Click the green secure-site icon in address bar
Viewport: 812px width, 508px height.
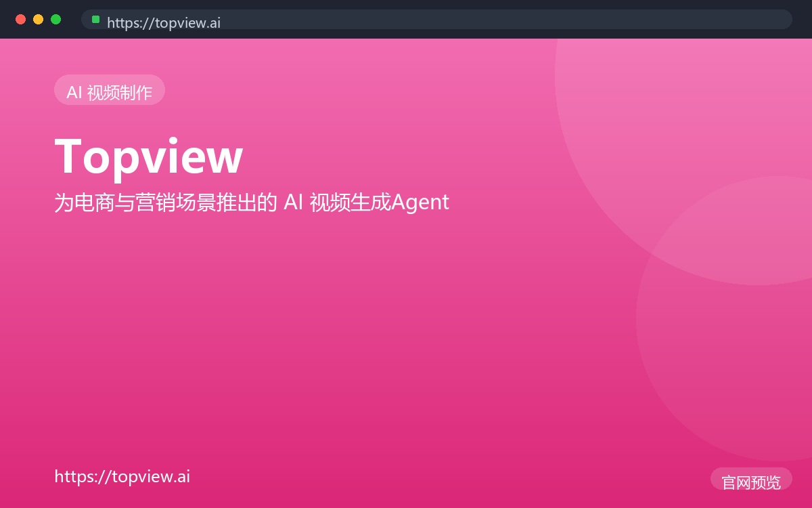96,20
